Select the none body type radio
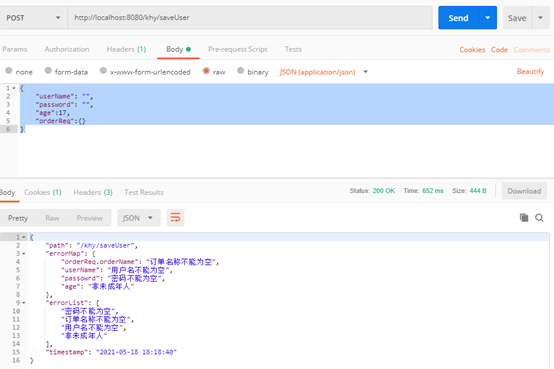Image resolution: width=554 pixels, height=369 pixels. [x=9, y=71]
